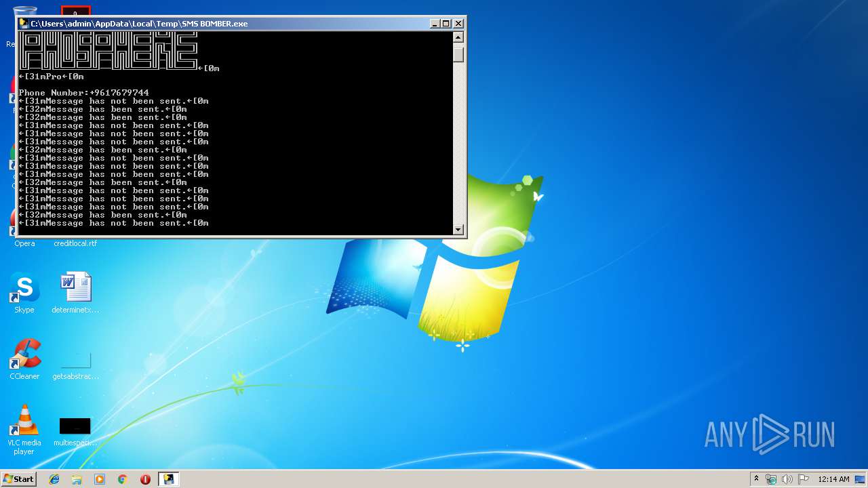Select multiespeci black thumbnail file

75,431
